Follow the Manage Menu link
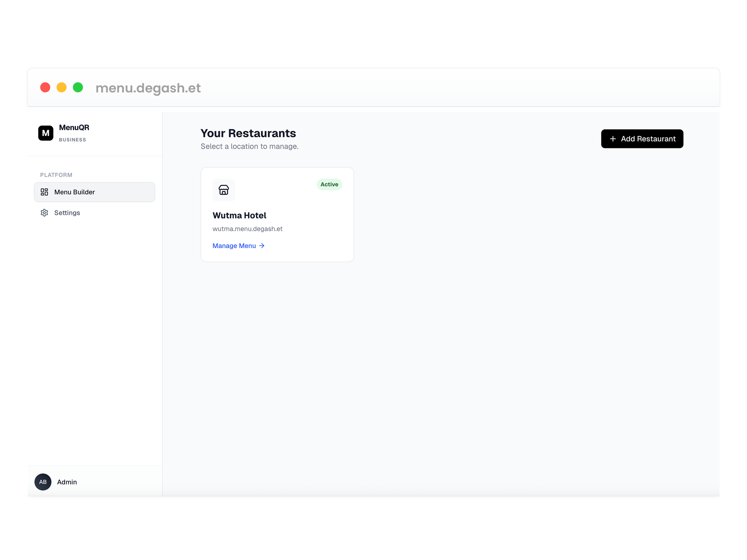Viewport: 747px width, 560px height. pyautogui.click(x=238, y=246)
